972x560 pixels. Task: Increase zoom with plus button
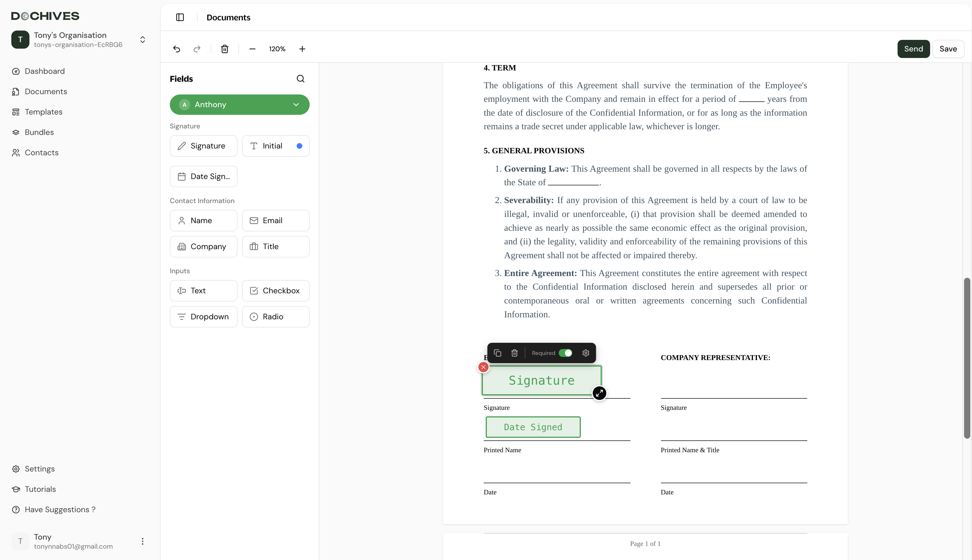click(302, 49)
